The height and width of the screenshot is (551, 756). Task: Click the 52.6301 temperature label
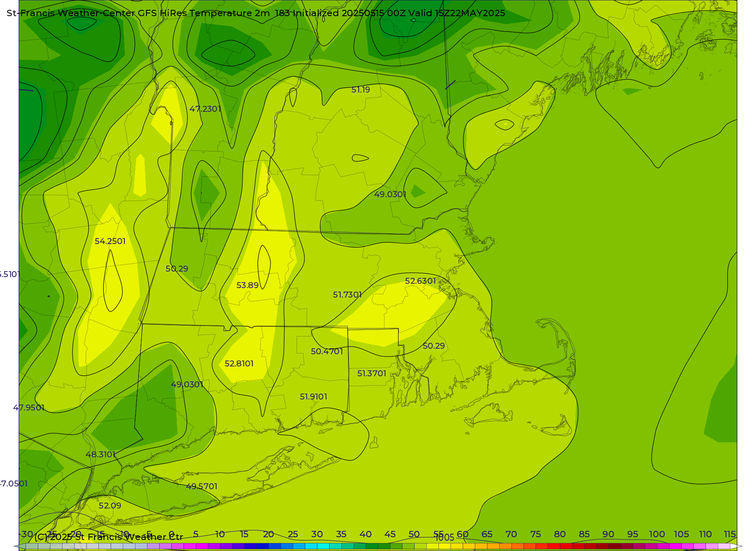click(x=421, y=281)
